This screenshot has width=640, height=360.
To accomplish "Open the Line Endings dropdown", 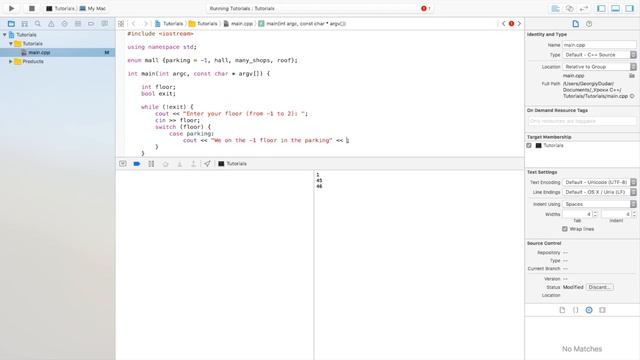I will (x=599, y=192).
